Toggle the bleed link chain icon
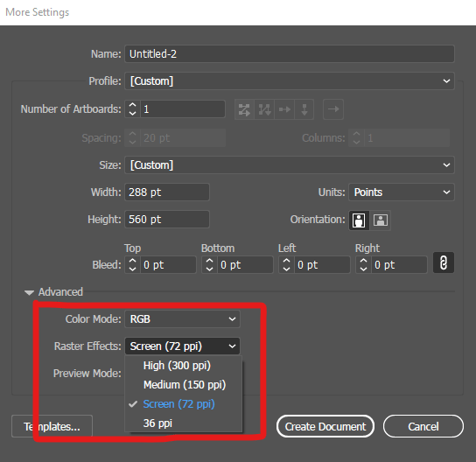This screenshot has height=462, width=476. tap(444, 262)
